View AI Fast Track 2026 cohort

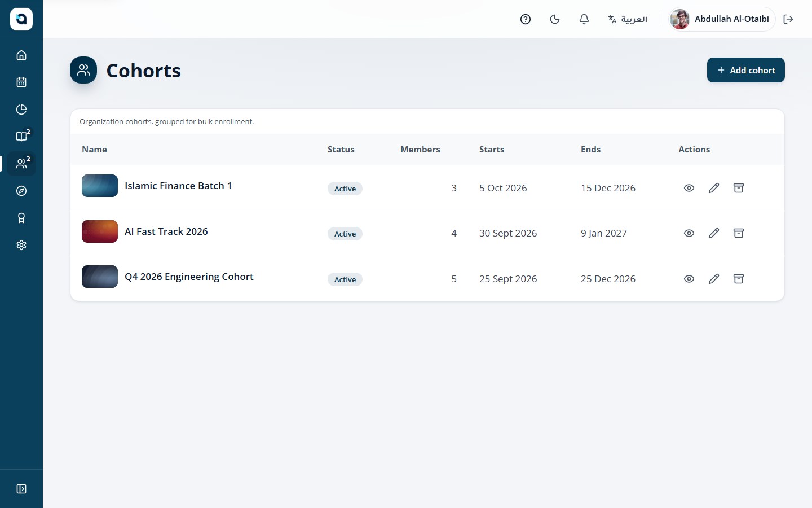[689, 233]
